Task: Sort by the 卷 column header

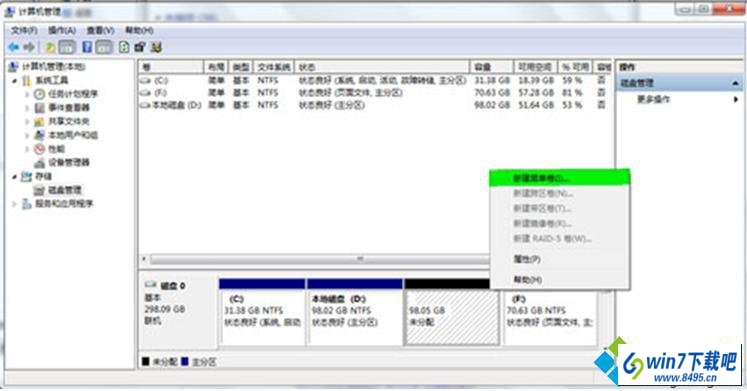Action: [x=171, y=67]
